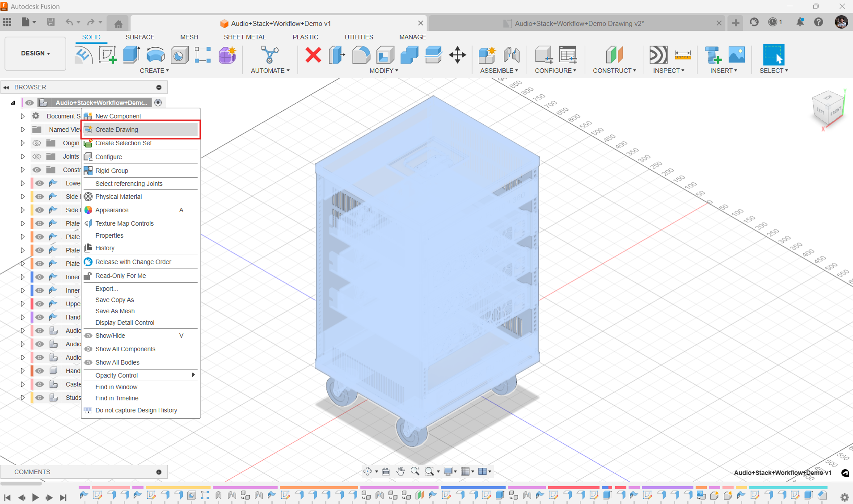Open the CREATE dropdown menu
The image size is (853, 504).
[x=154, y=71]
